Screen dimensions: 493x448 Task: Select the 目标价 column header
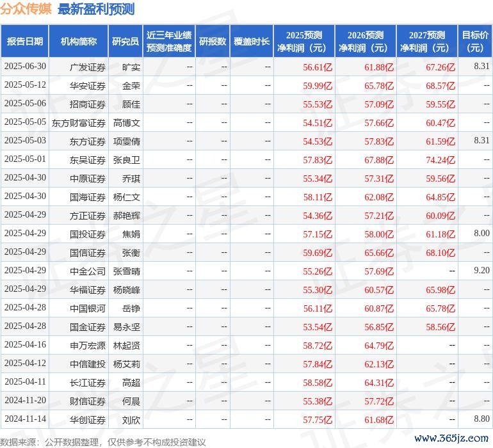(475, 41)
